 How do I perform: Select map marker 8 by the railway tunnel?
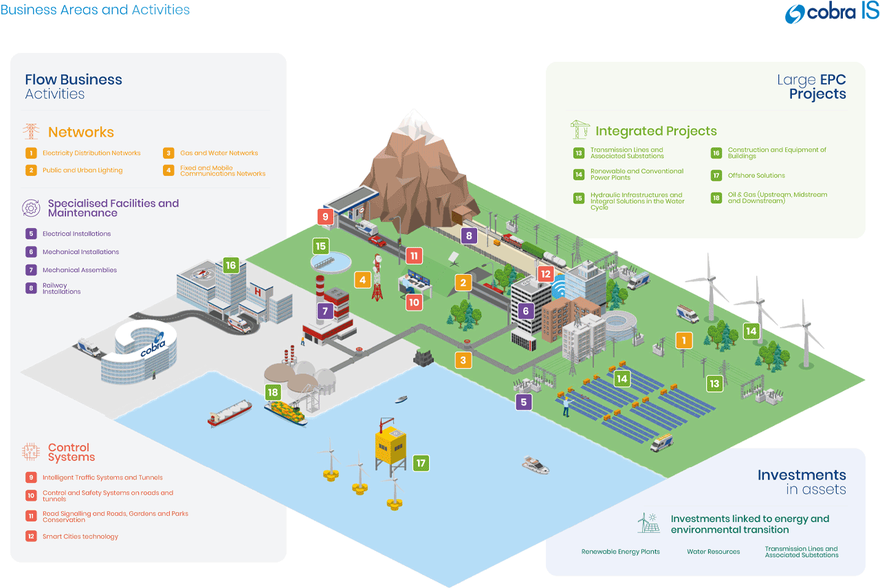(x=469, y=236)
